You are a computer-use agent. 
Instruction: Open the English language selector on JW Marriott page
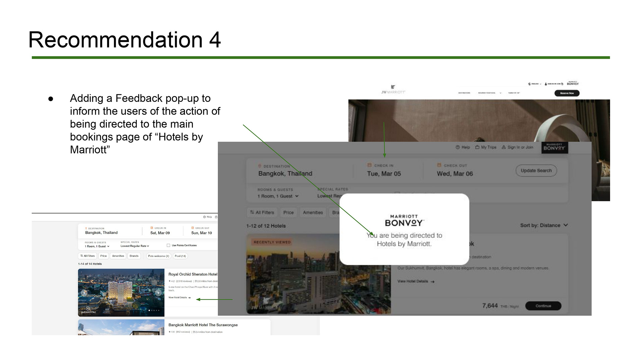point(535,84)
